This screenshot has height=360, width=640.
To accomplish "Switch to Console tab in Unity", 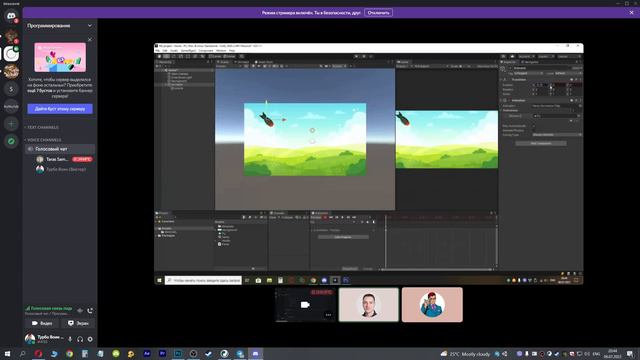I will tap(279, 213).
